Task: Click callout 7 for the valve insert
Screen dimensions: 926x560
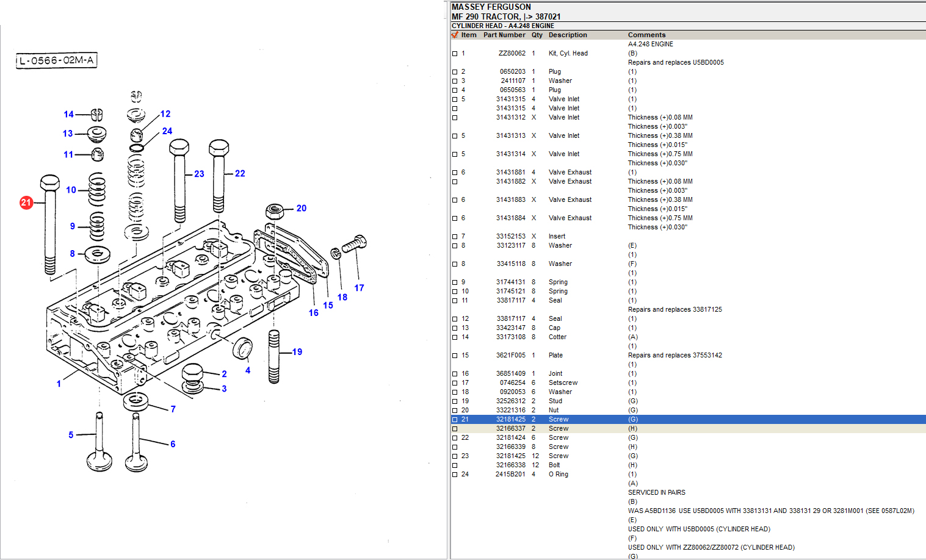Action: pyautogui.click(x=173, y=409)
